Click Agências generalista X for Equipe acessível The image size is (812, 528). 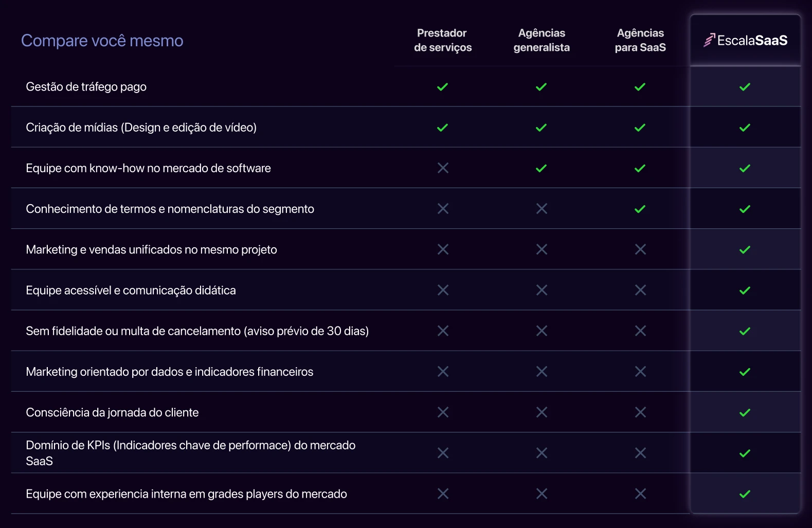point(542,290)
